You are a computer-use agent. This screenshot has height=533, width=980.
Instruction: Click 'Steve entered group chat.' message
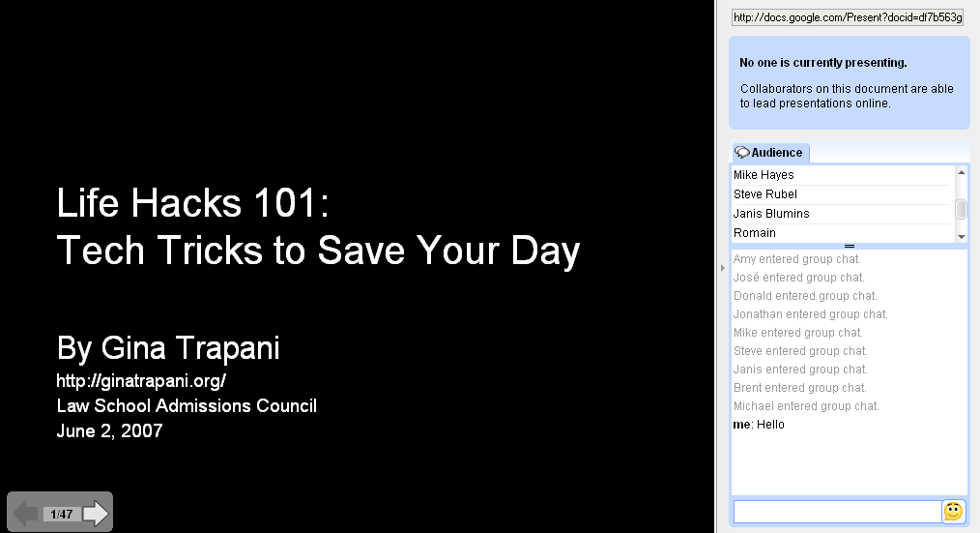pyautogui.click(x=800, y=351)
